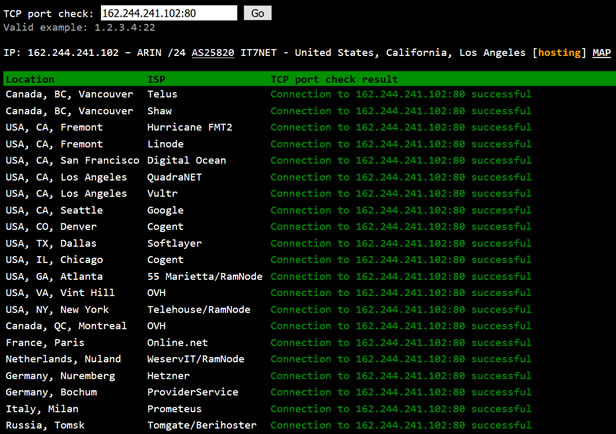Click the France, Paris location
The image size is (616, 434).
tap(45, 343)
